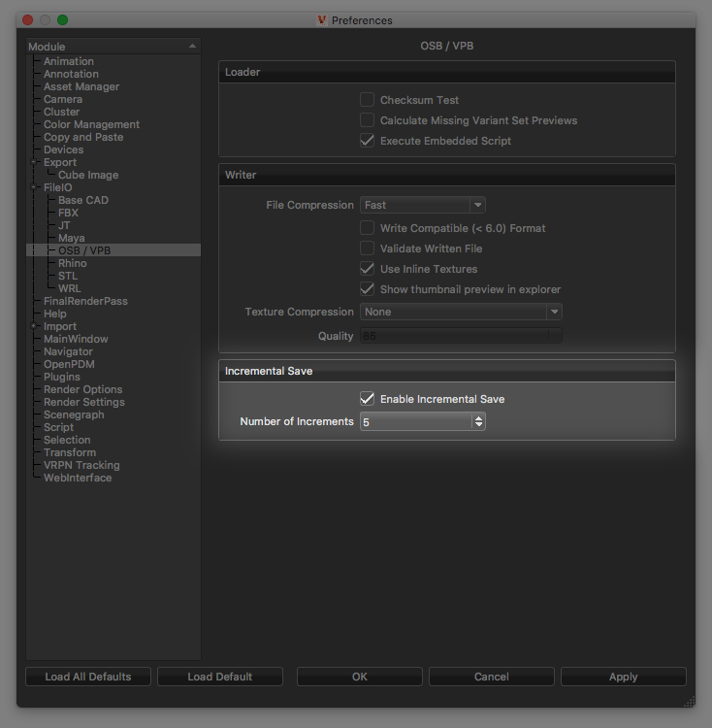Check Validate Written File option
The height and width of the screenshot is (728, 712).
(367, 248)
